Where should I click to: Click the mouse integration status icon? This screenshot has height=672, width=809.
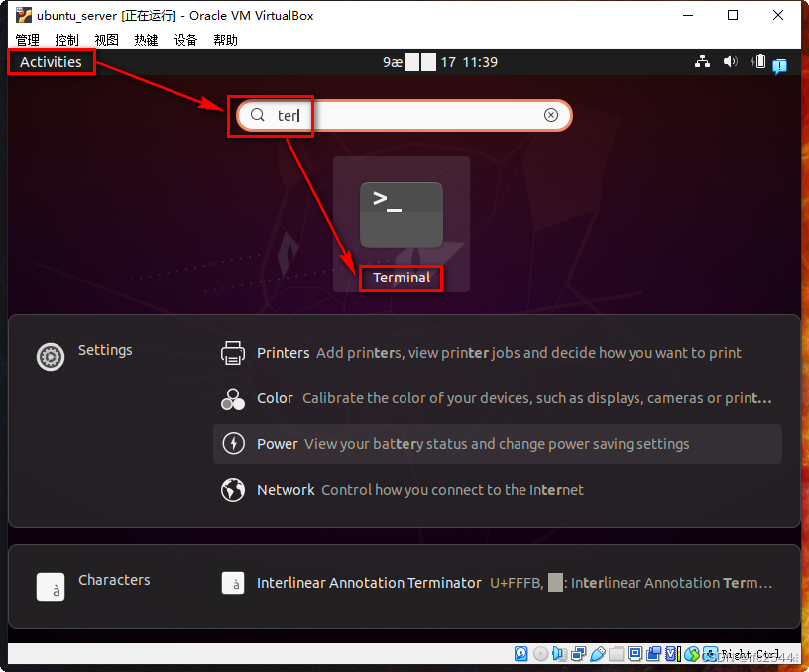(x=692, y=654)
